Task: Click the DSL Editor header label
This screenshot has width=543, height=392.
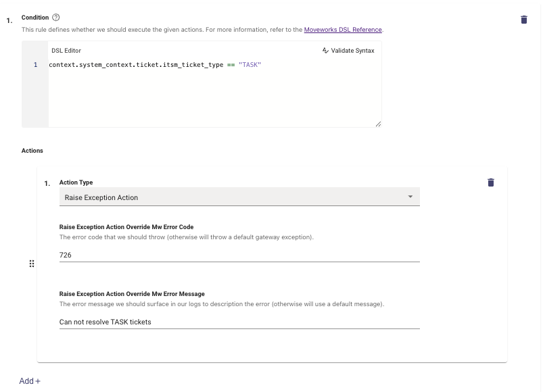Action: (x=66, y=51)
